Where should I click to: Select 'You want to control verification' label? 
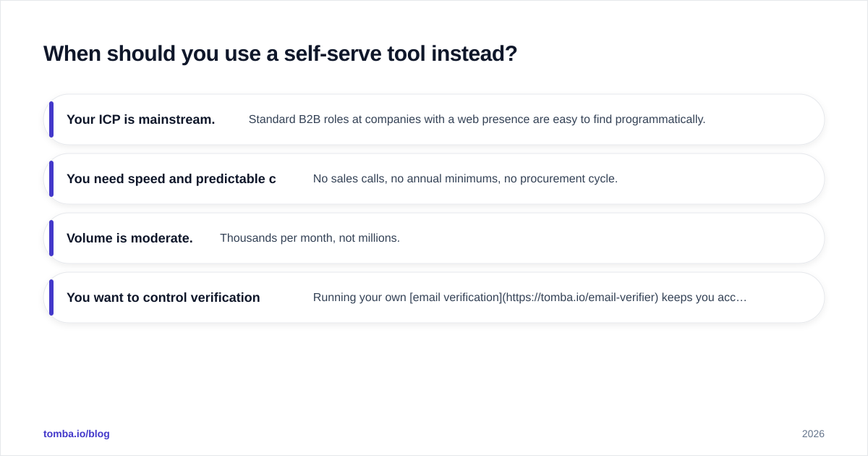click(163, 297)
